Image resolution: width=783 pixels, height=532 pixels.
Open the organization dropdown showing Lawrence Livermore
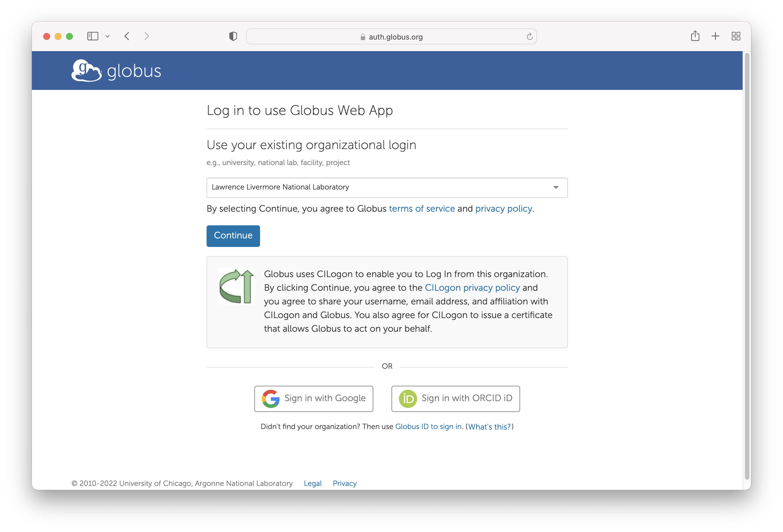[387, 187]
